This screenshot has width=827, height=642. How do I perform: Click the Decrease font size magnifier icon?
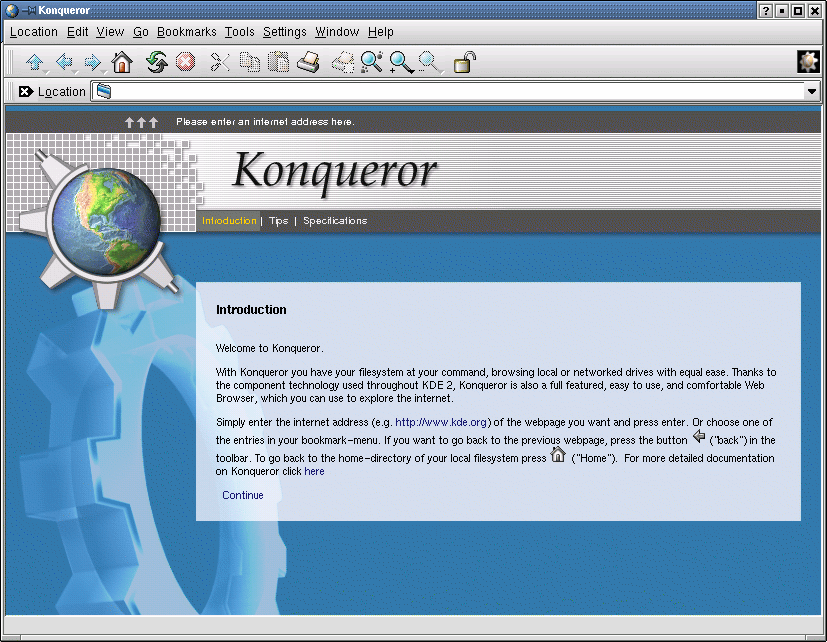[x=429, y=62]
